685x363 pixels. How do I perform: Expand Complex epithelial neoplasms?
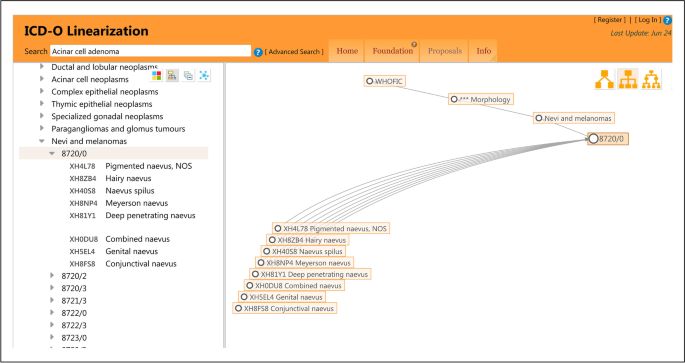click(42, 91)
